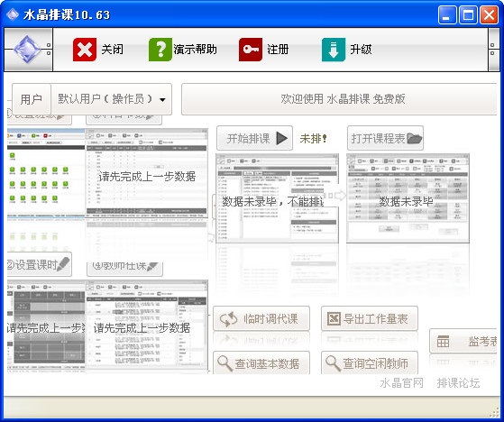
Task: Close the 水晶排课 window via title bar
Action: (489, 15)
